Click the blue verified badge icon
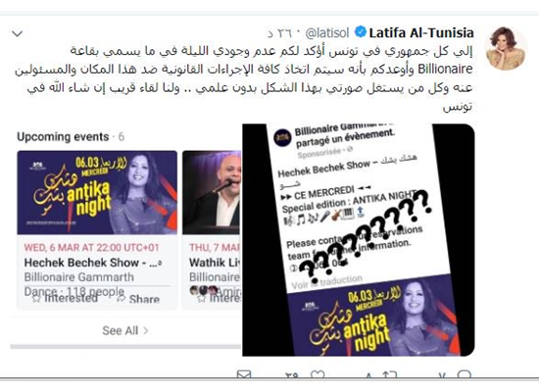The height and width of the screenshot is (392, 539). [361, 32]
